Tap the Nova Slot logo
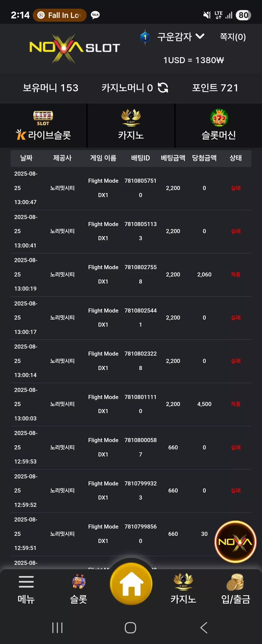 (74, 49)
